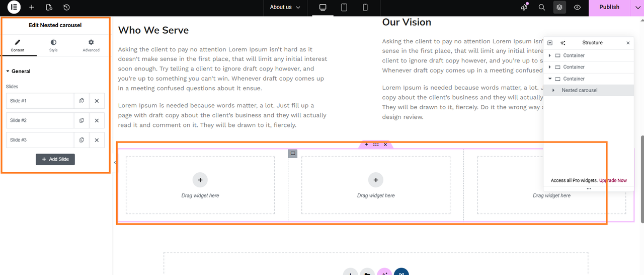Image resolution: width=644 pixels, height=275 pixels.
Task: Click the Publish button
Action: pos(609,7)
